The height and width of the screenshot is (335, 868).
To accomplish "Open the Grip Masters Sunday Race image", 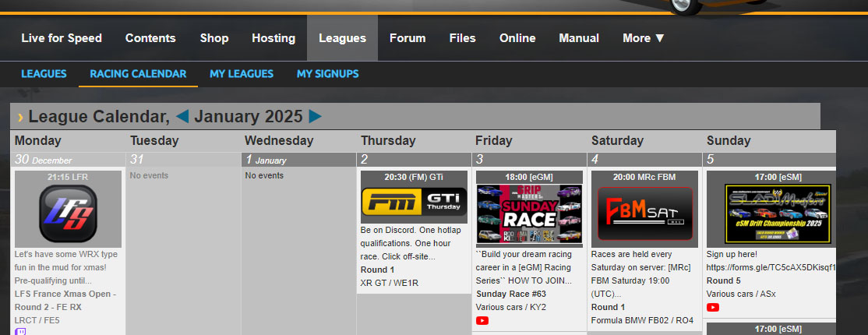I will tap(529, 214).
